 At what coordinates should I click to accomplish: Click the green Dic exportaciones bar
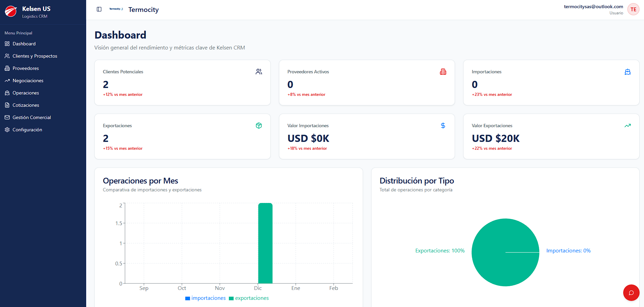coord(265,243)
